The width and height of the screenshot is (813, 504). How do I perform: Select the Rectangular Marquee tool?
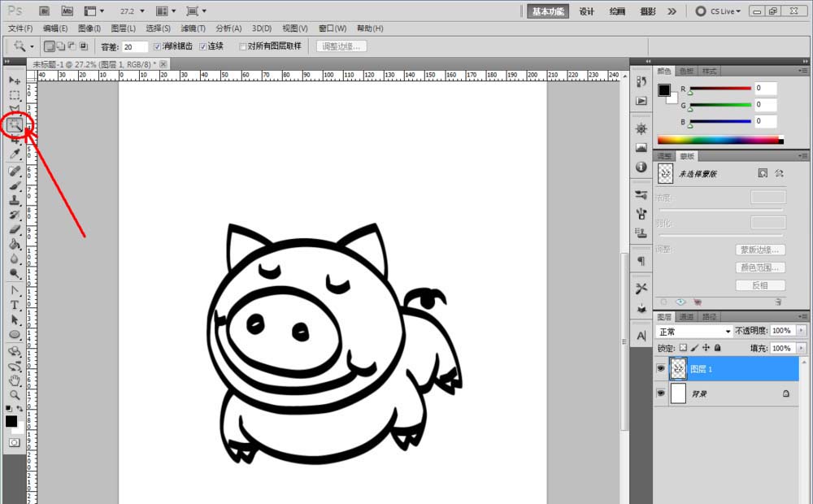coord(15,95)
